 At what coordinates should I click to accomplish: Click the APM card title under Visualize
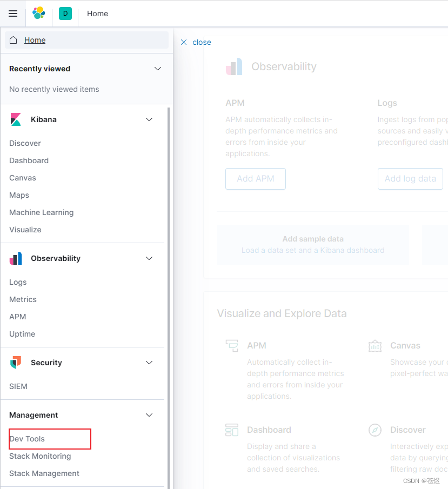[x=257, y=346]
